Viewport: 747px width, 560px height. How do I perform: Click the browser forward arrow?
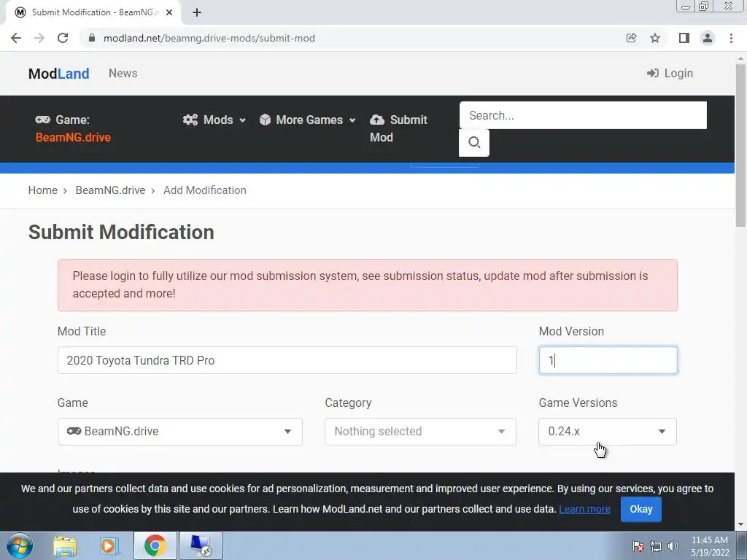(39, 38)
